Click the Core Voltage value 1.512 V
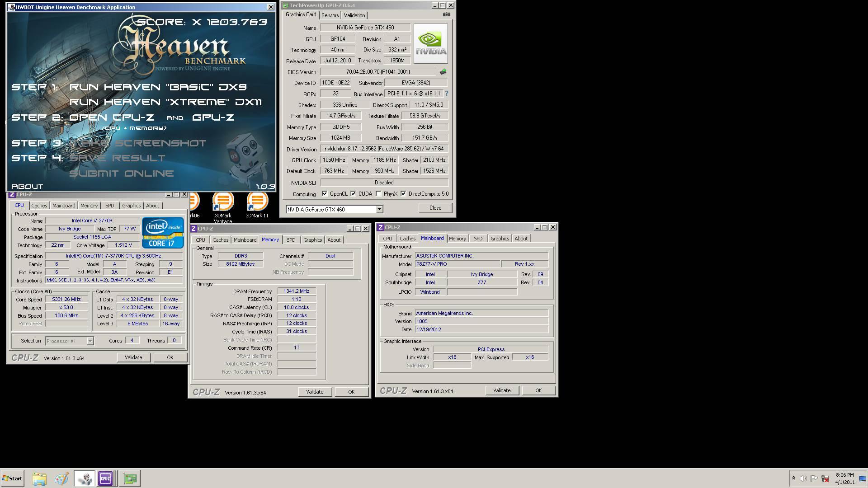868x488 pixels. [123, 245]
